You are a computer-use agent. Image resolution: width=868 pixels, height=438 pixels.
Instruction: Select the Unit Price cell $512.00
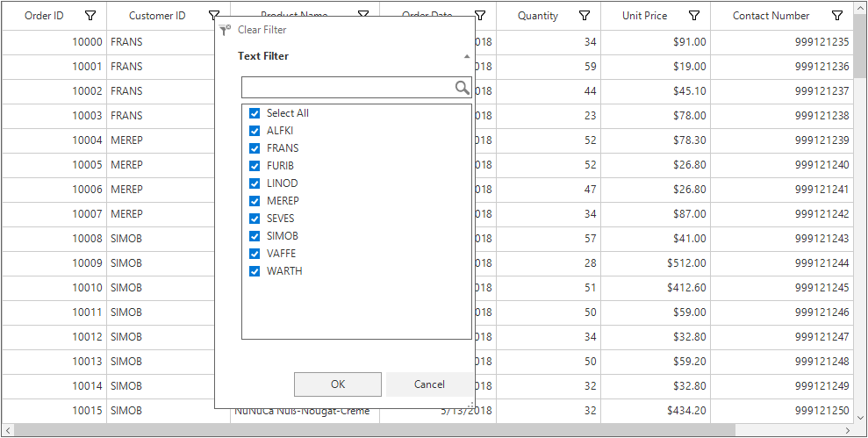(656, 263)
